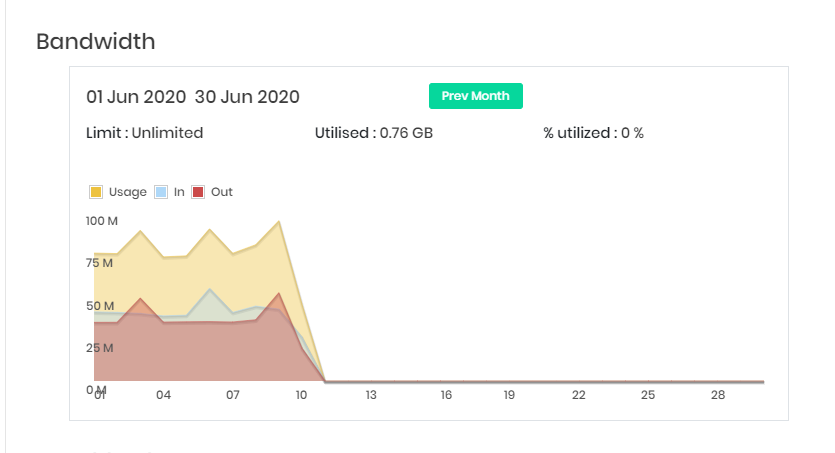Click the red Out legend swatch

[198, 192]
